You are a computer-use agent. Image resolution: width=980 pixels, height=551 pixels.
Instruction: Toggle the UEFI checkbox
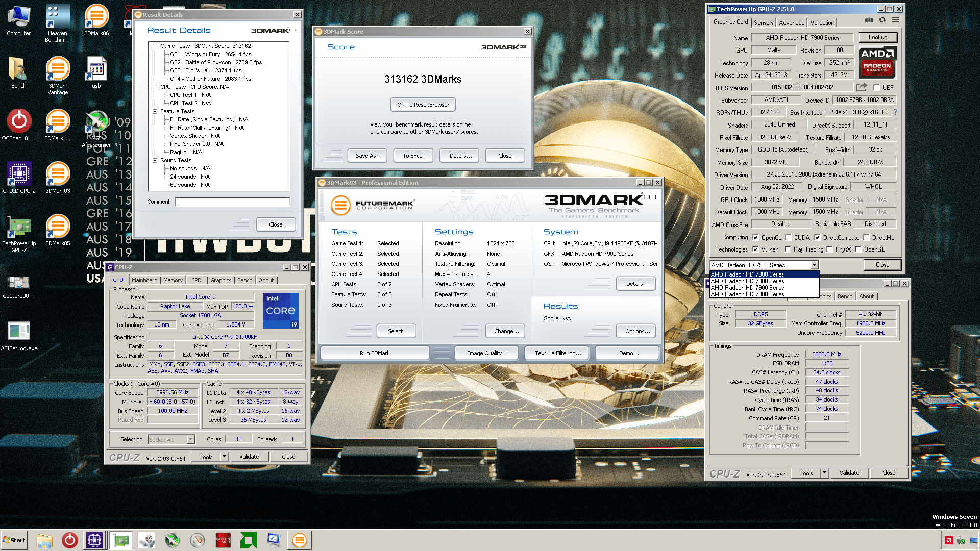876,87
